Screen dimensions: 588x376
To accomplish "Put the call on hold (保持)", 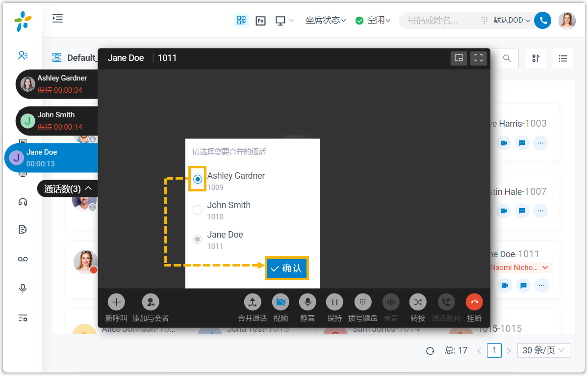I will tap(334, 302).
